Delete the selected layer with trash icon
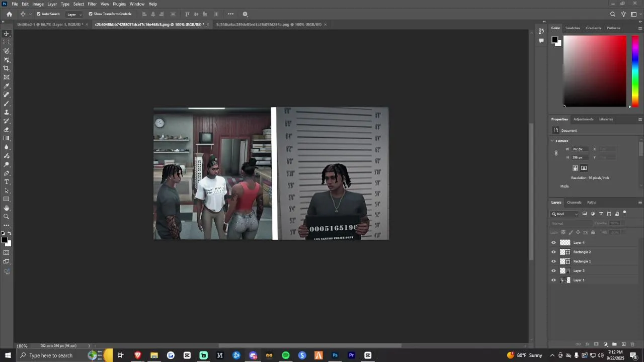The height and width of the screenshot is (362, 644). coord(633,344)
